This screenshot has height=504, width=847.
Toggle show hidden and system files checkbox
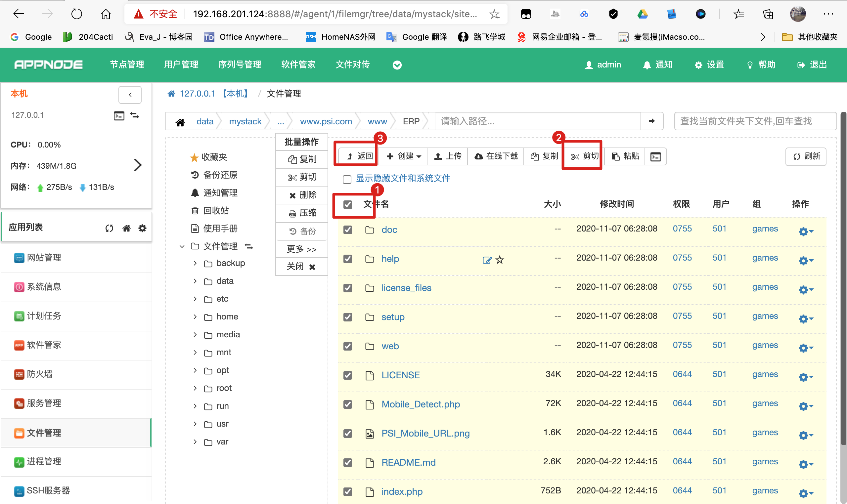[347, 179]
